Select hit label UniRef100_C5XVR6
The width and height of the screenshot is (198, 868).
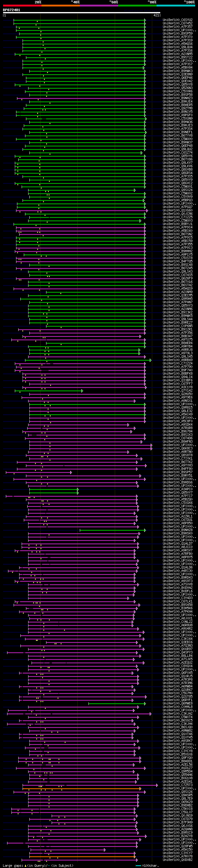pos(178,91)
